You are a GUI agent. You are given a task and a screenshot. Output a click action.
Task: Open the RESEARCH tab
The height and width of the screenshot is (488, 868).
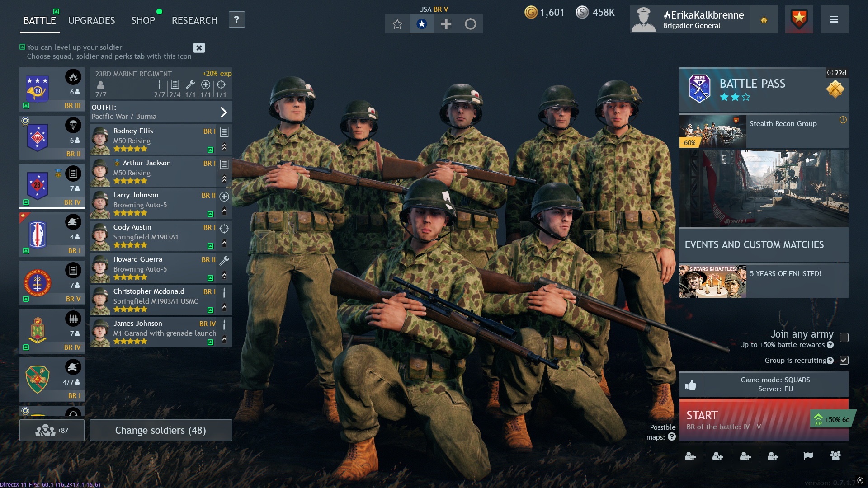[x=194, y=20]
